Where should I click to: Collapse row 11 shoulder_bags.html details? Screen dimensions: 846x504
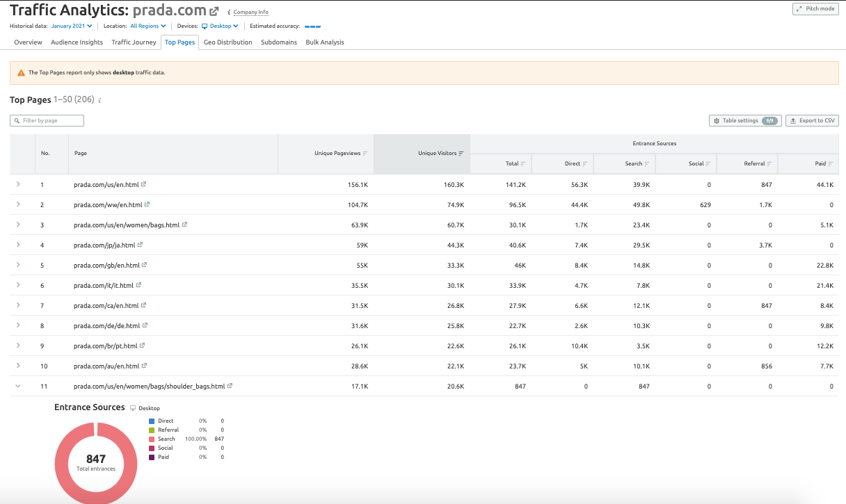[x=18, y=386]
